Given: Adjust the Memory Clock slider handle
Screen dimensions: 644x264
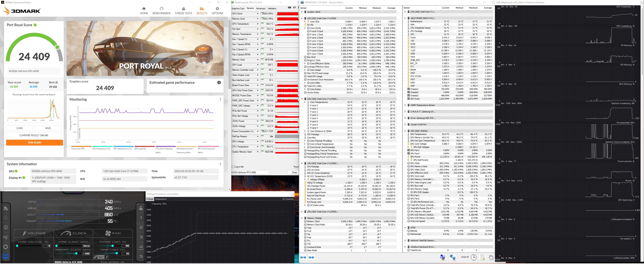Looking at the screenshot, I should 76,253.
